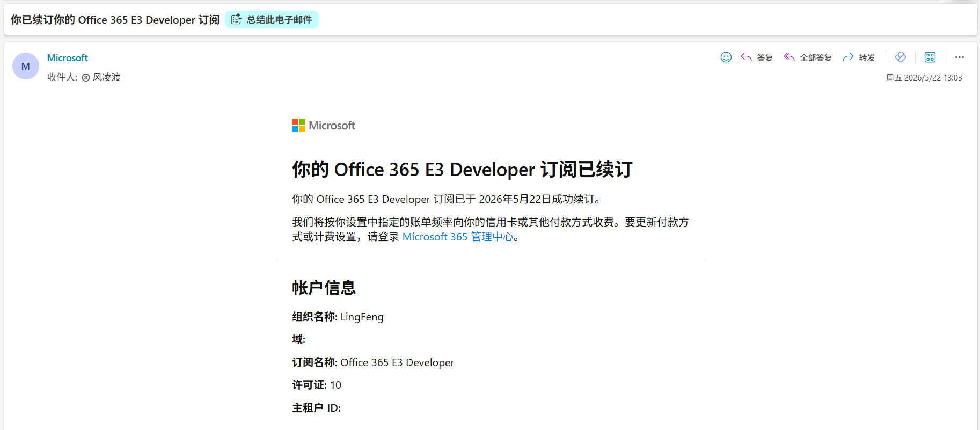This screenshot has width=980, height=430.
Task: Click the sender avatar with letter M
Action: point(26,66)
